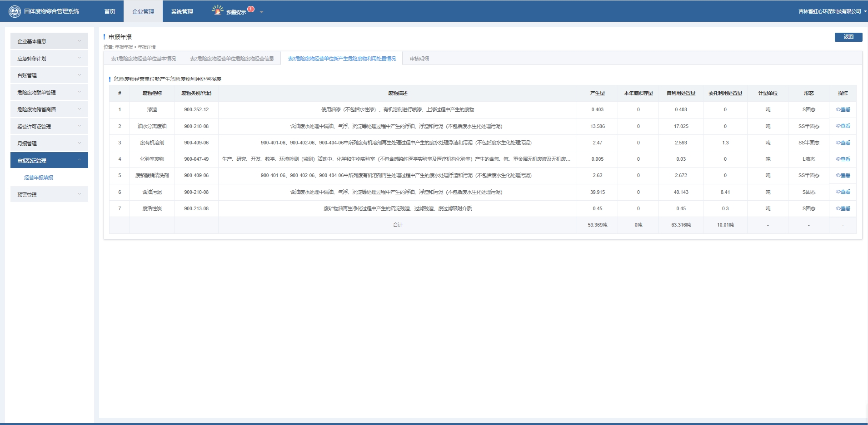This screenshot has height=425, width=868.
Task: Click the 本年底贮存量 column header
Action: point(638,93)
